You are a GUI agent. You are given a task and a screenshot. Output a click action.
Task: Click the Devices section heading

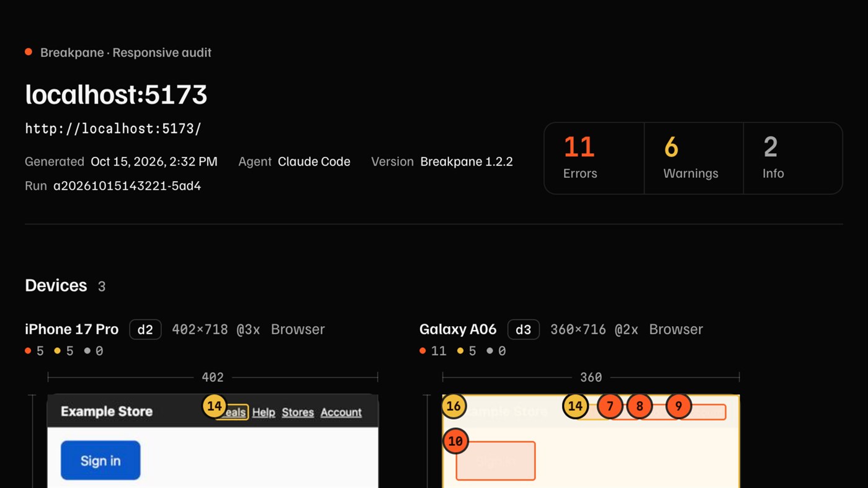[56, 285]
